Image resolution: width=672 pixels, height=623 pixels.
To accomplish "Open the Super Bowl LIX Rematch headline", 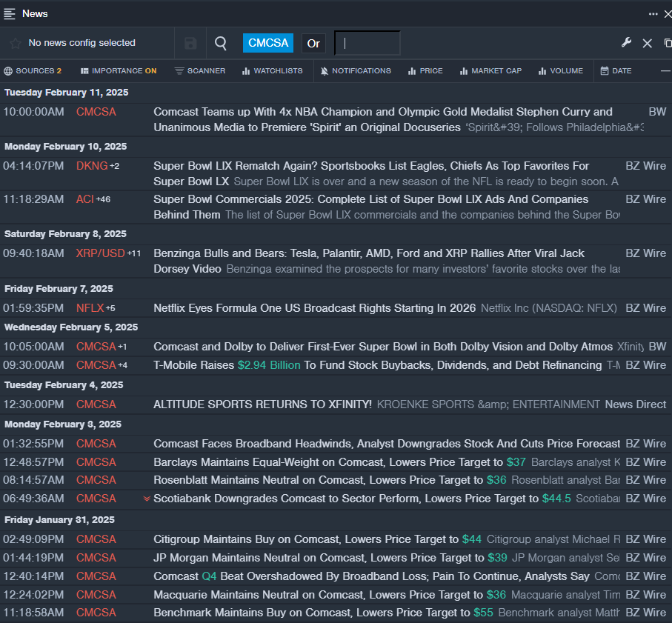I will coord(371,173).
